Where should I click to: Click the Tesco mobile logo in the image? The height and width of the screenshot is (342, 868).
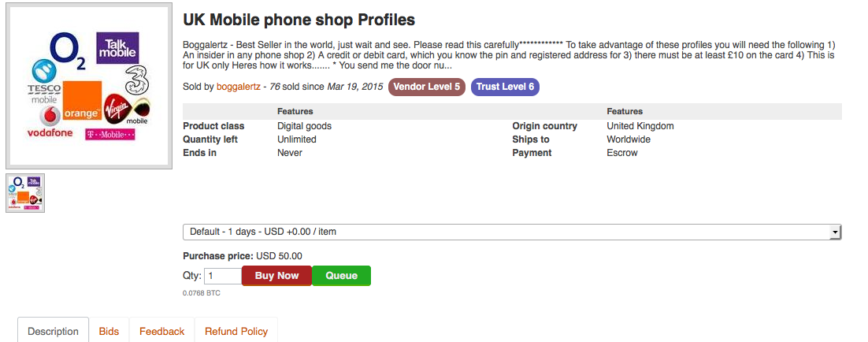[44, 81]
